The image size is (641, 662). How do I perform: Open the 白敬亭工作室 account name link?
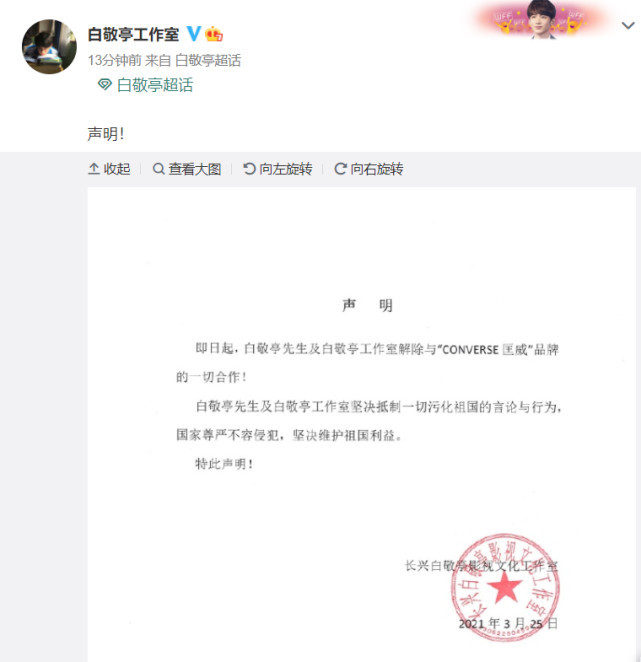pos(133,34)
